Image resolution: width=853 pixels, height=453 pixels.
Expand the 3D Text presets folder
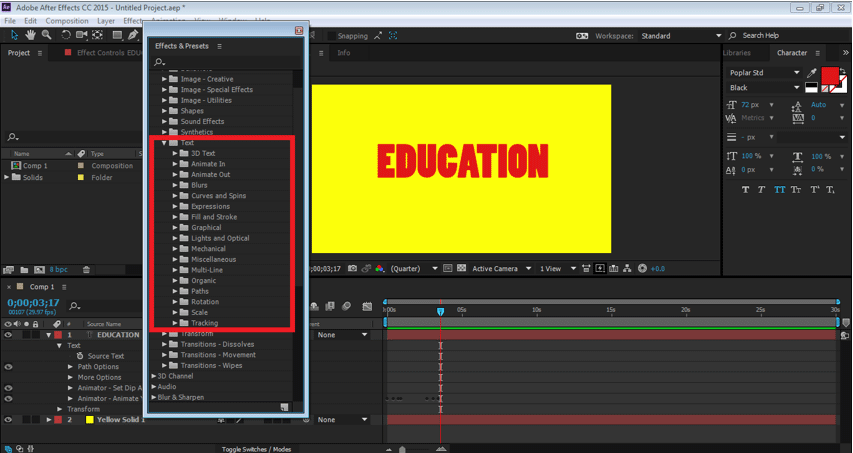175,153
